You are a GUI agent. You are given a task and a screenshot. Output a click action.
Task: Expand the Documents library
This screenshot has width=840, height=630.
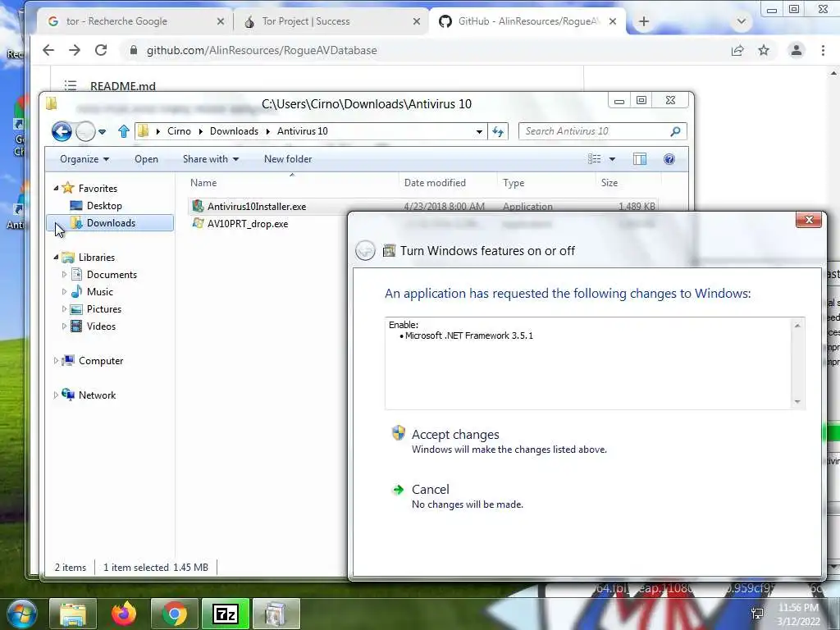coord(64,274)
